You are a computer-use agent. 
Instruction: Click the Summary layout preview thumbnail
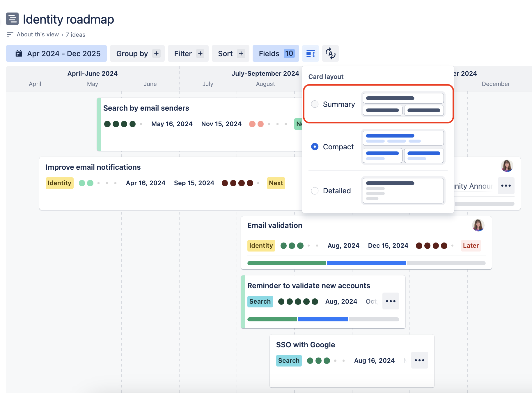pos(403,104)
